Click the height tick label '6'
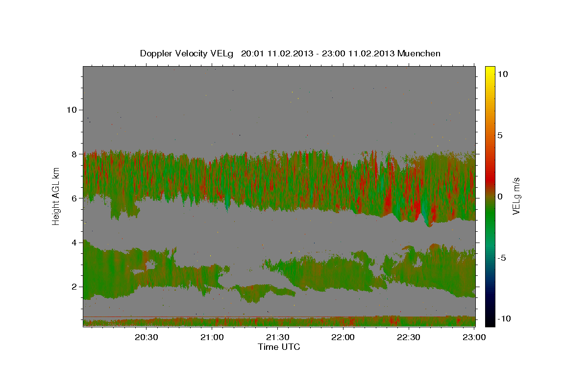Viewport: 588px width, 392px height. click(74, 198)
